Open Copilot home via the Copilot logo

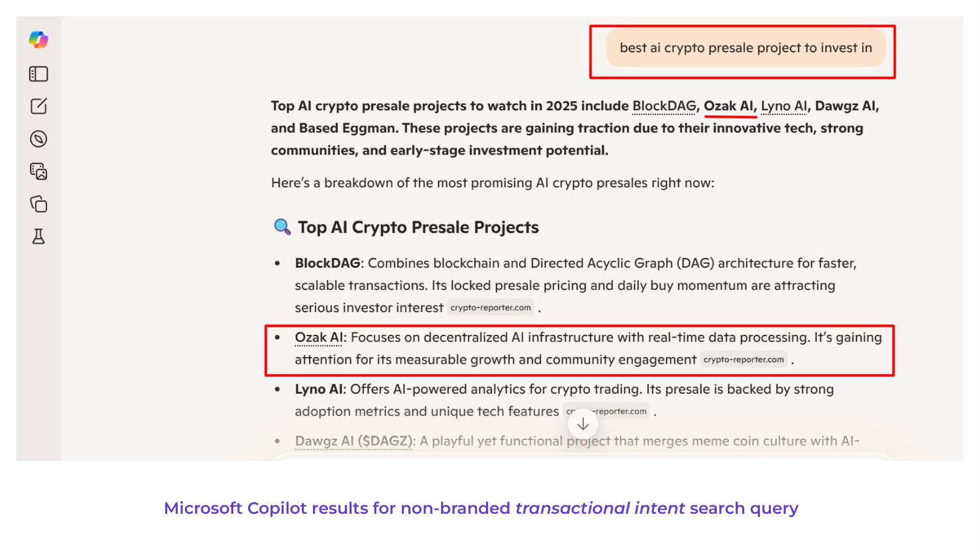39,40
